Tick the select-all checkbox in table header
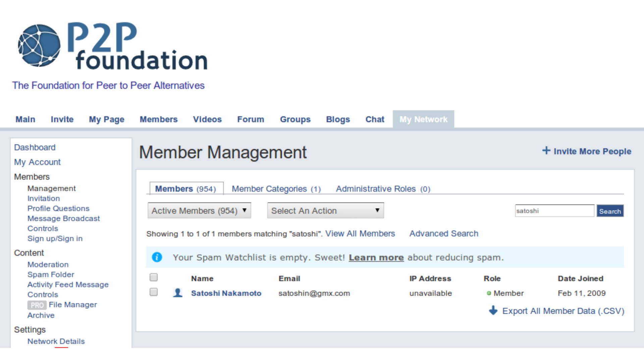644x362 pixels. 154,277
